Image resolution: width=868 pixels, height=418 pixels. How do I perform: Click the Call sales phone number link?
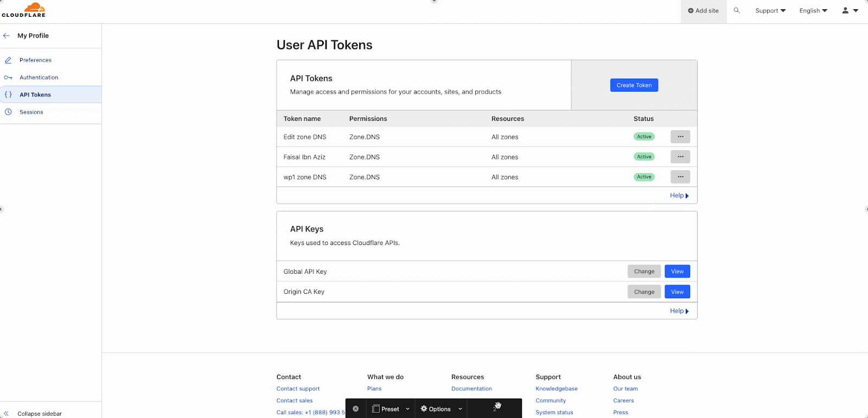point(311,413)
